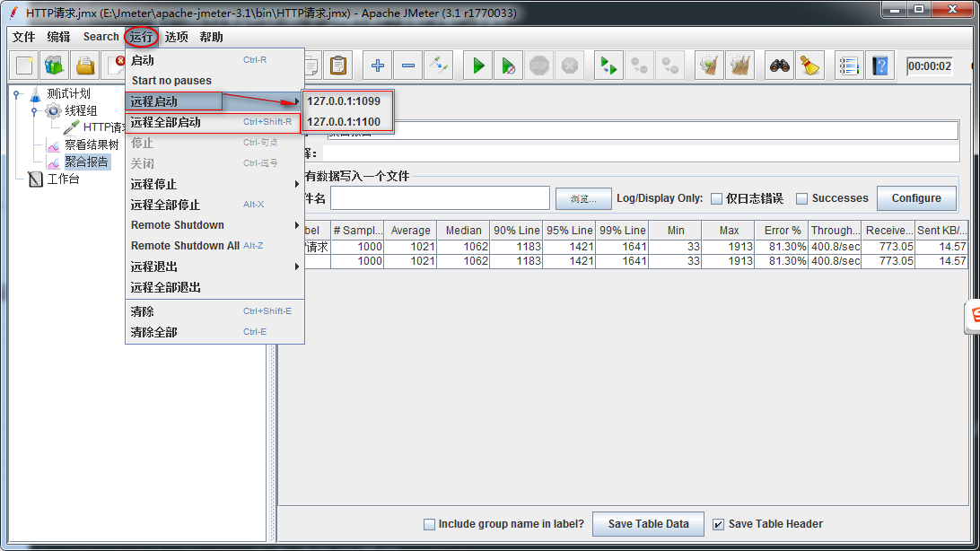Click the Configure button
This screenshot has width=980, height=551.
916,198
